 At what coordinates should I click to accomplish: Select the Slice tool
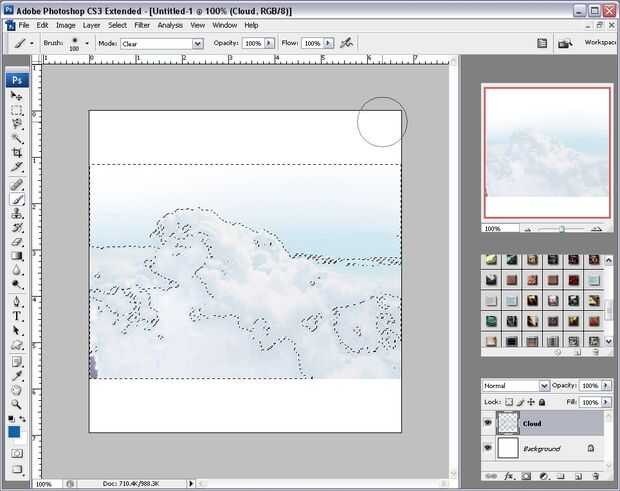tap(16, 167)
